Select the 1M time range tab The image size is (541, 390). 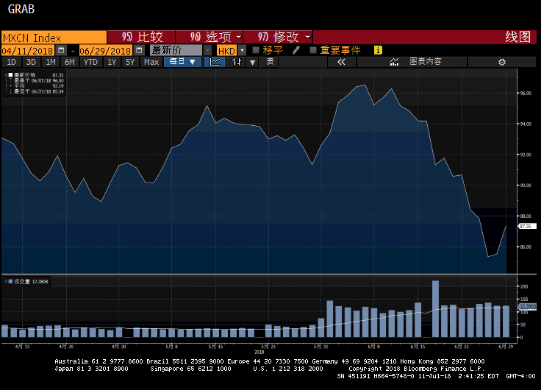(50, 62)
